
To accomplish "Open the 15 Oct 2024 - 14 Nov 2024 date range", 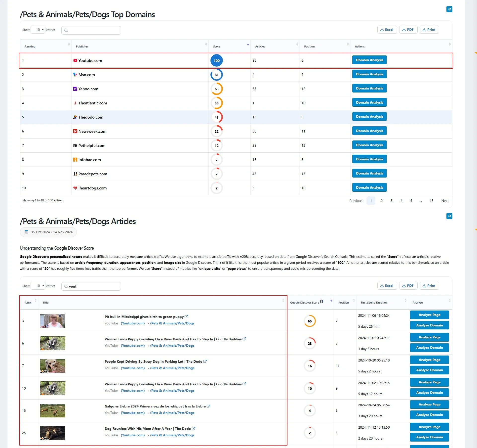I will coord(48,232).
